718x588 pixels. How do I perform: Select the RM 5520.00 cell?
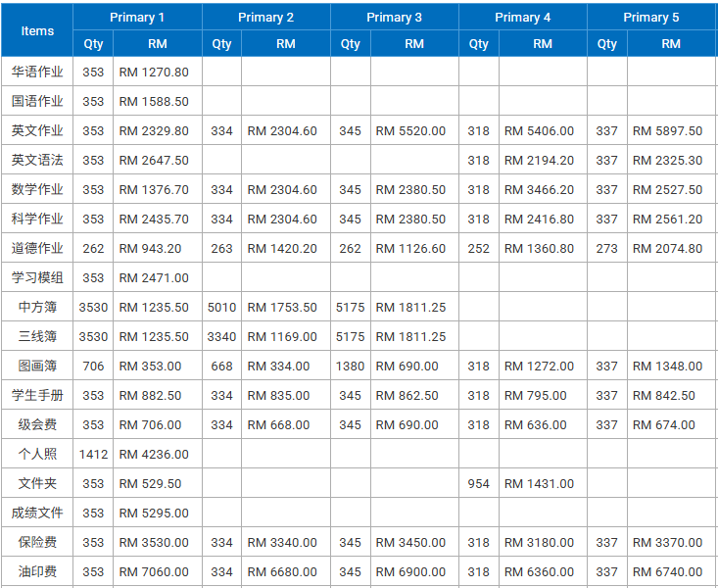(x=414, y=130)
